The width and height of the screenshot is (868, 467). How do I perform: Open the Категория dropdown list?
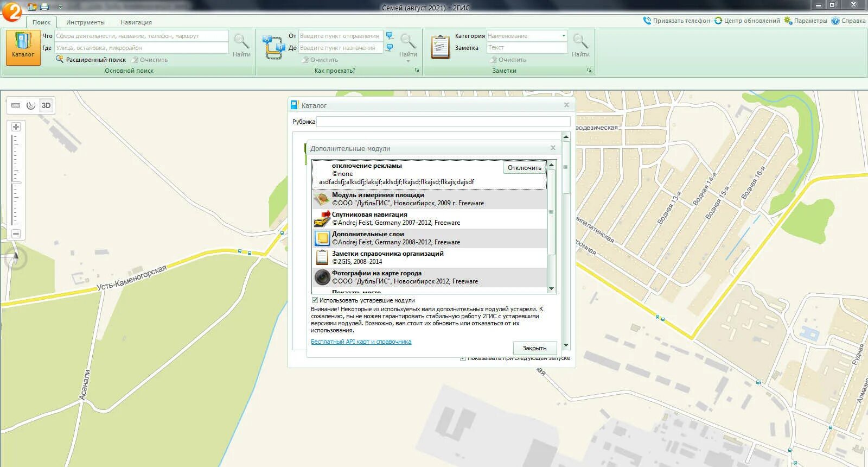click(x=564, y=36)
